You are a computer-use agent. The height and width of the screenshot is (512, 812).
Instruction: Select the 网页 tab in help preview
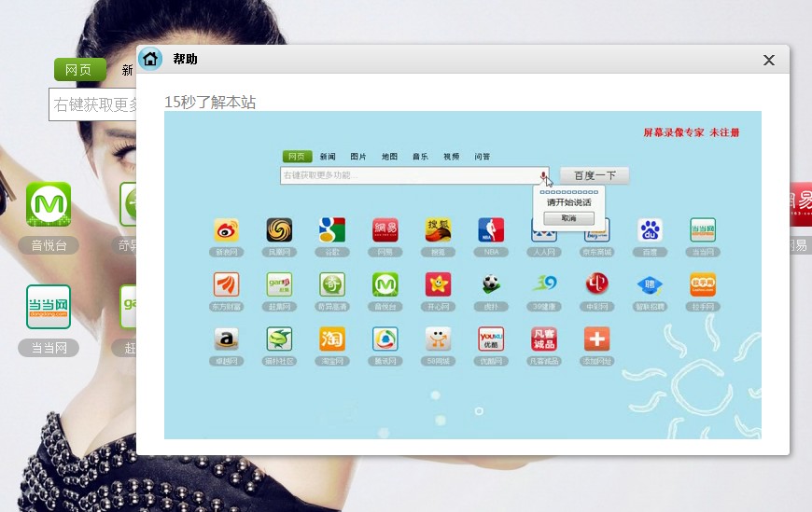(x=297, y=157)
